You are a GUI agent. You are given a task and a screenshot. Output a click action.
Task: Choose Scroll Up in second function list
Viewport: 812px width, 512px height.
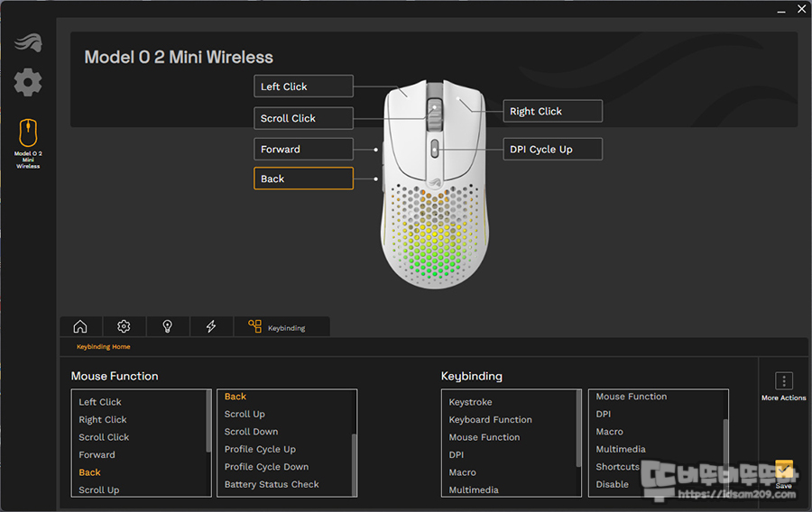coord(245,414)
